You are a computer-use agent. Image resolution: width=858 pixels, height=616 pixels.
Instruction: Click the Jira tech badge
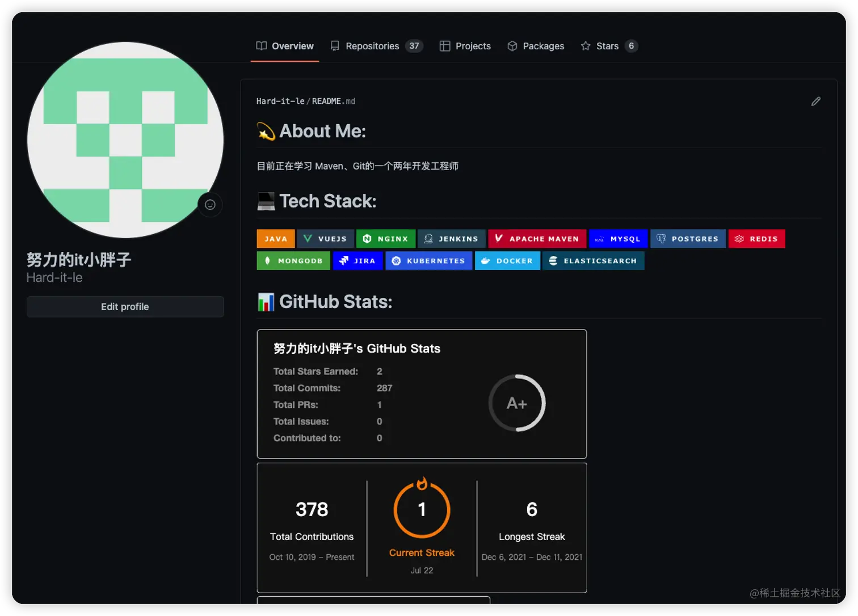tap(357, 261)
